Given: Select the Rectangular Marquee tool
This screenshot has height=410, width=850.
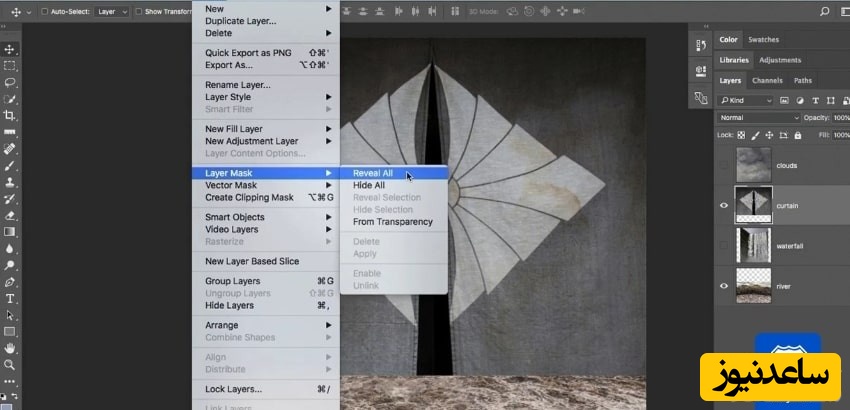Looking at the screenshot, I should (10, 66).
